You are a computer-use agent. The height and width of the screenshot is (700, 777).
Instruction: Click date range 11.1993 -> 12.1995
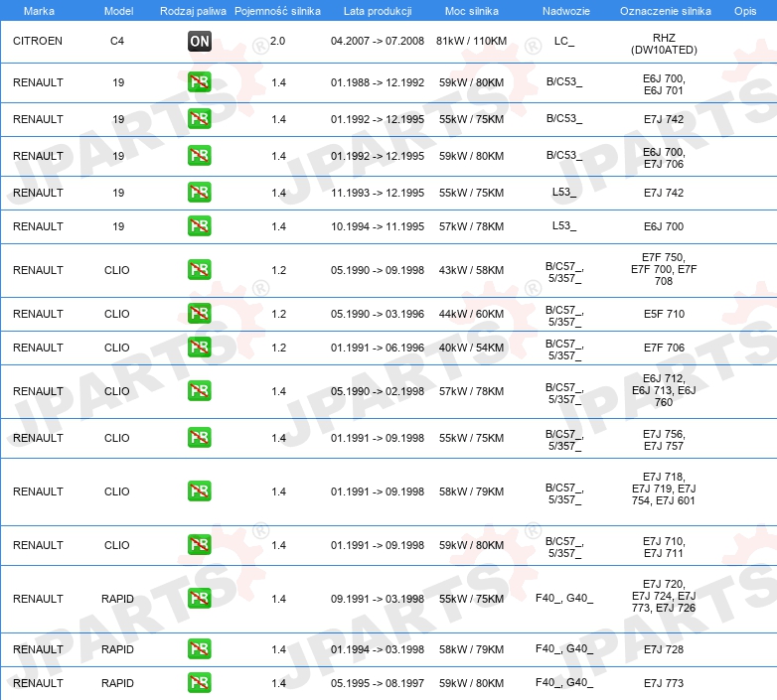coord(378,193)
